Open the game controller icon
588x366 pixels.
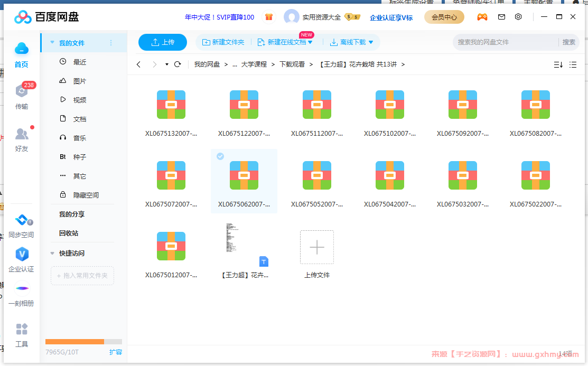click(482, 17)
